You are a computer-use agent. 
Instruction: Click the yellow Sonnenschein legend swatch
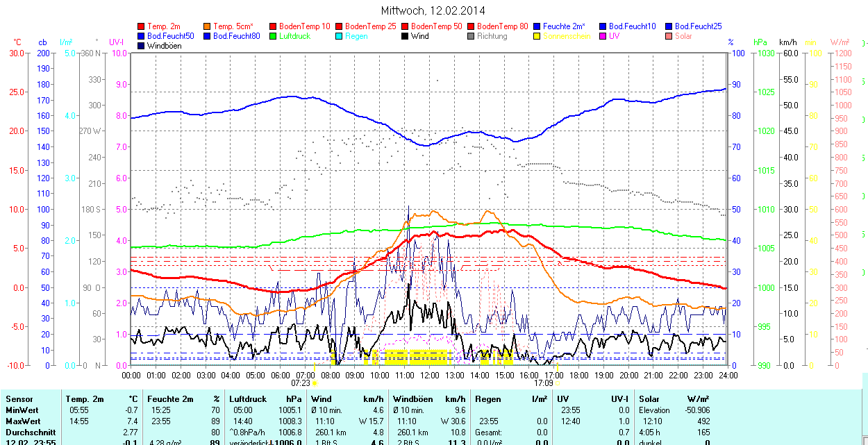537,36
